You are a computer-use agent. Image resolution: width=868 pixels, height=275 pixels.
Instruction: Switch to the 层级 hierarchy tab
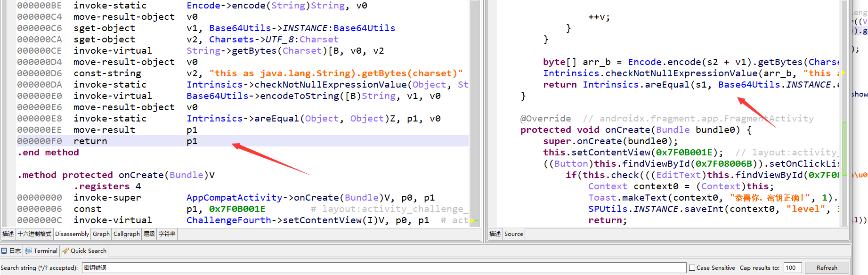pyautogui.click(x=149, y=234)
